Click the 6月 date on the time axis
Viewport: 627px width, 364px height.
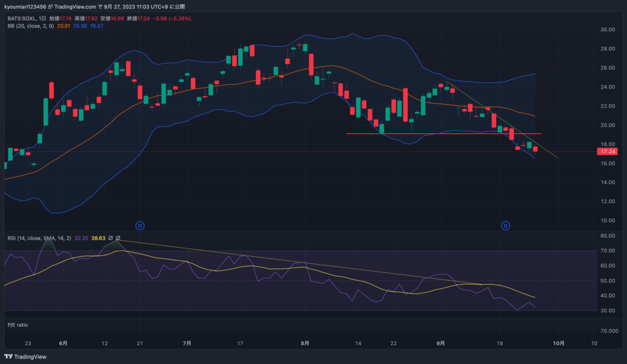[63, 343]
